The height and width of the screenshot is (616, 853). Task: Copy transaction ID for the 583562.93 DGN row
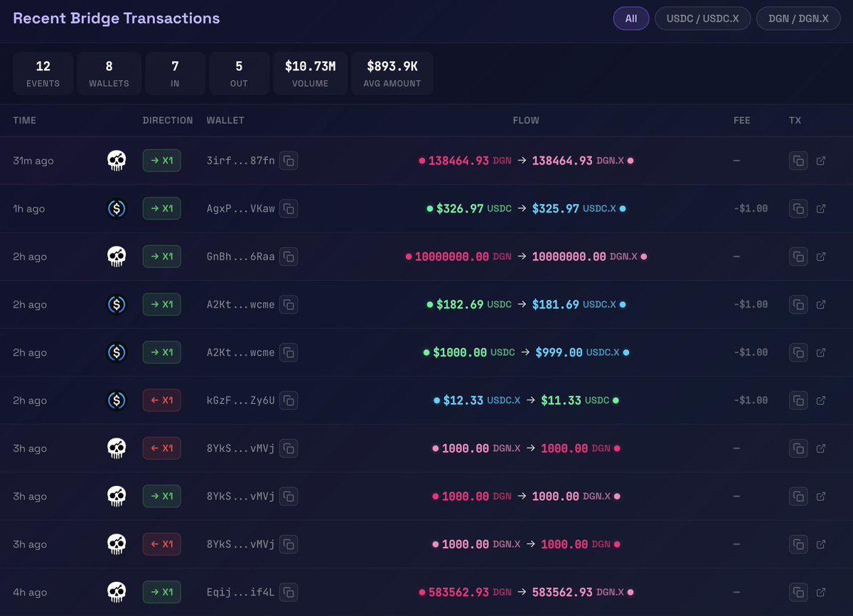click(x=798, y=592)
